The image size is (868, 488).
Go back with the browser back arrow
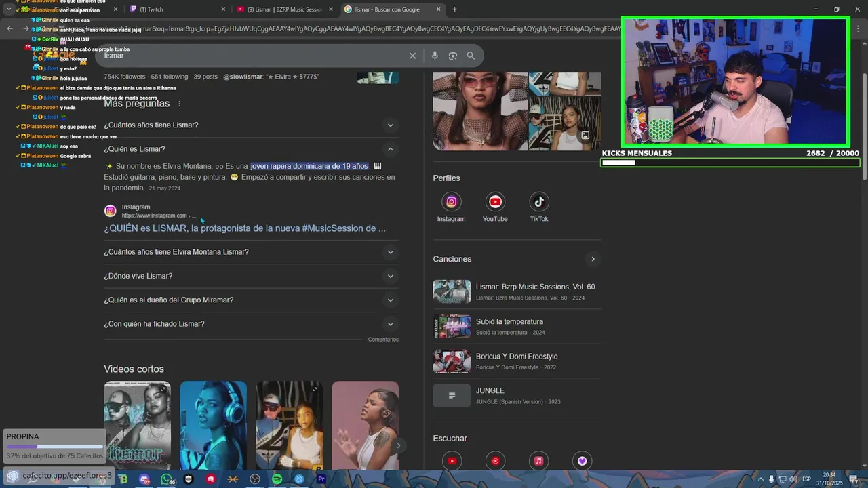click(x=9, y=28)
